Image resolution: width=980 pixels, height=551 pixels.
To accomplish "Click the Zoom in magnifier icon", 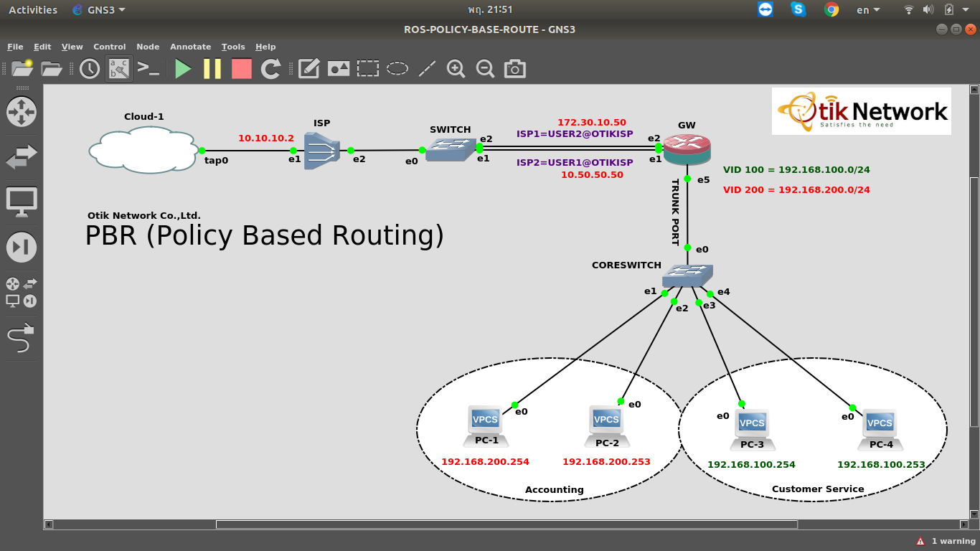I will pos(456,69).
